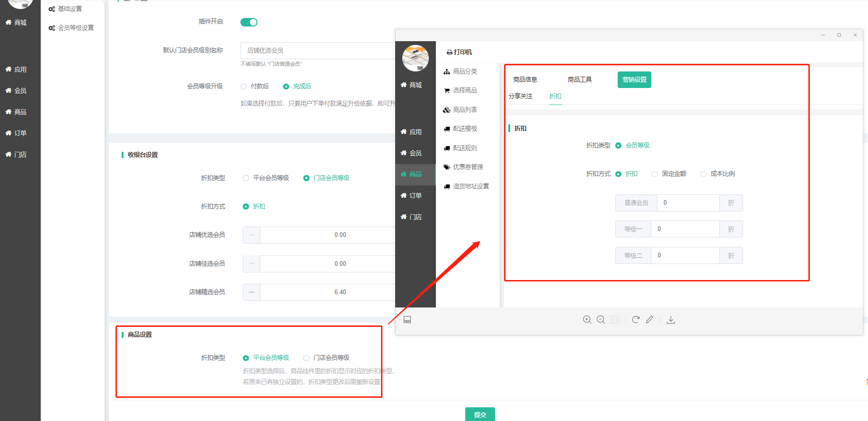This screenshot has width=868, height=421.
Task: Click 优惠券管理 in the previewed screenshot menu
Action: 463,167
